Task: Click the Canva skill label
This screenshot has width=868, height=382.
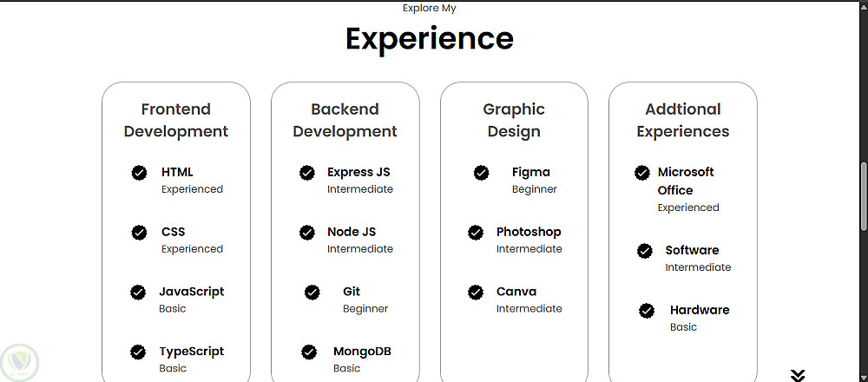Action: [516, 292]
